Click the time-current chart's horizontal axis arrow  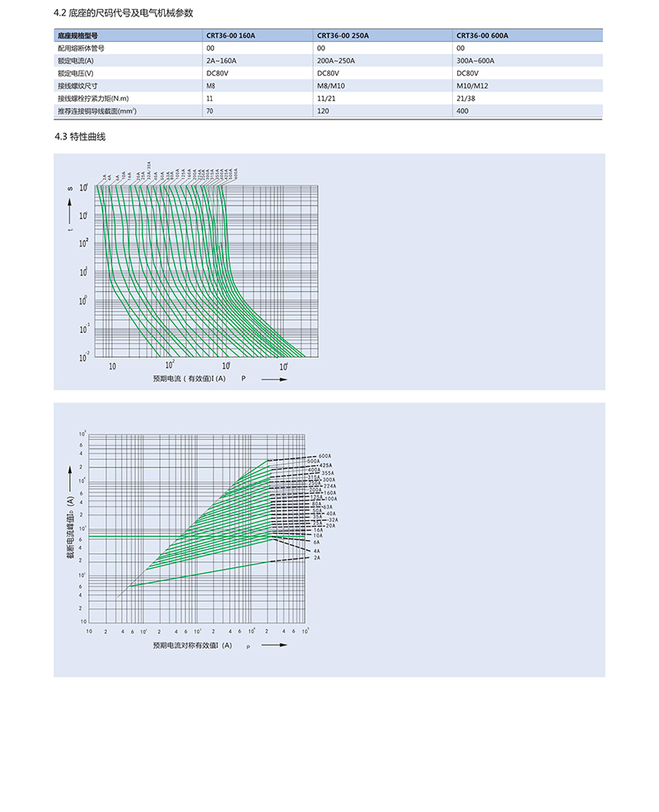[x=274, y=379]
